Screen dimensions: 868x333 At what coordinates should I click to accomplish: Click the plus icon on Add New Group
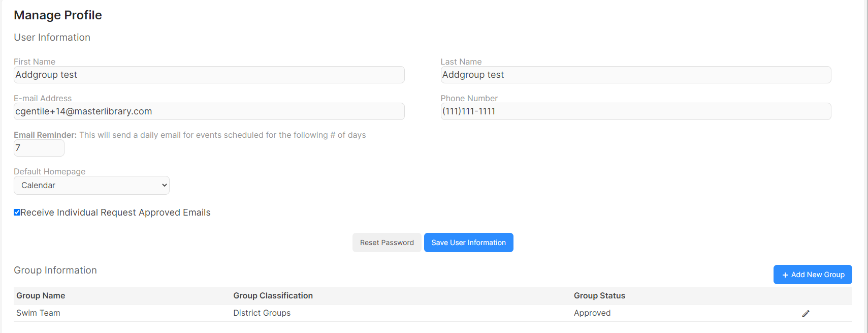[785, 275]
